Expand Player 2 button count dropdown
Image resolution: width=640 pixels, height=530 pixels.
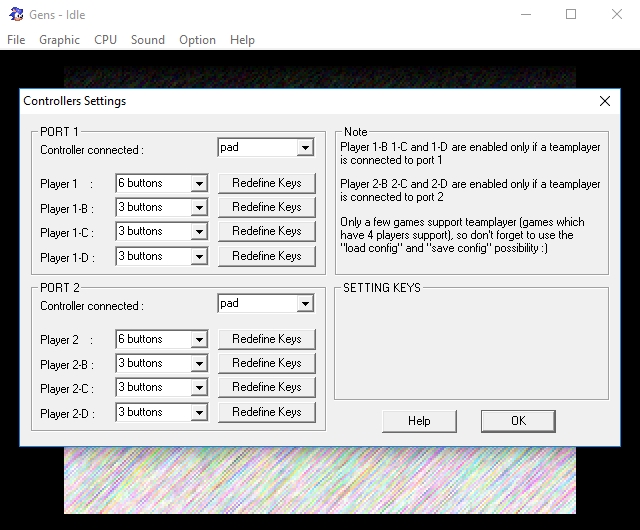pos(199,339)
